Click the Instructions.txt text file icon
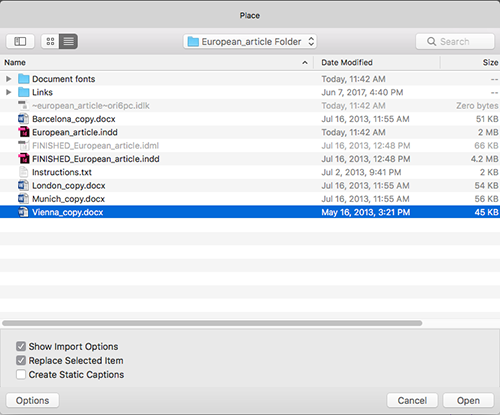 click(x=23, y=172)
